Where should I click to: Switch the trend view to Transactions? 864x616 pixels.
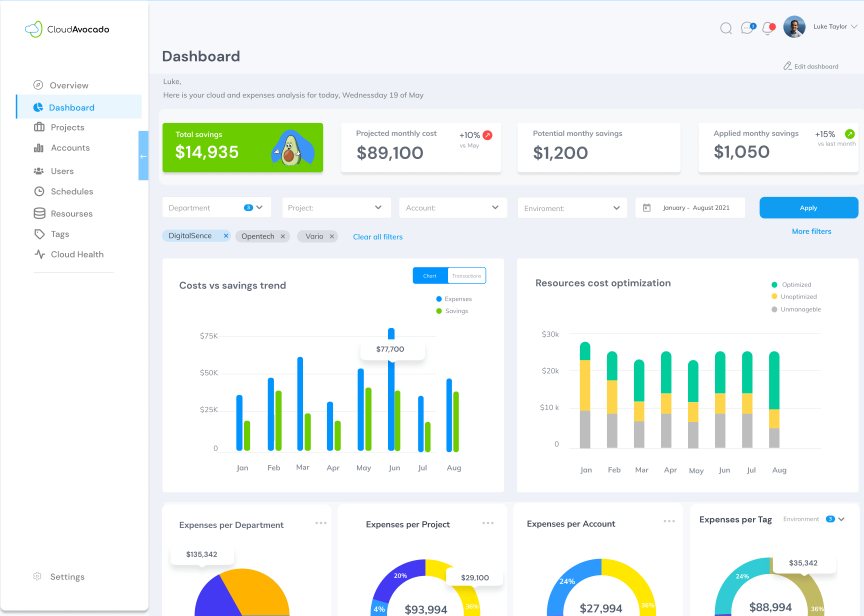[x=466, y=276]
